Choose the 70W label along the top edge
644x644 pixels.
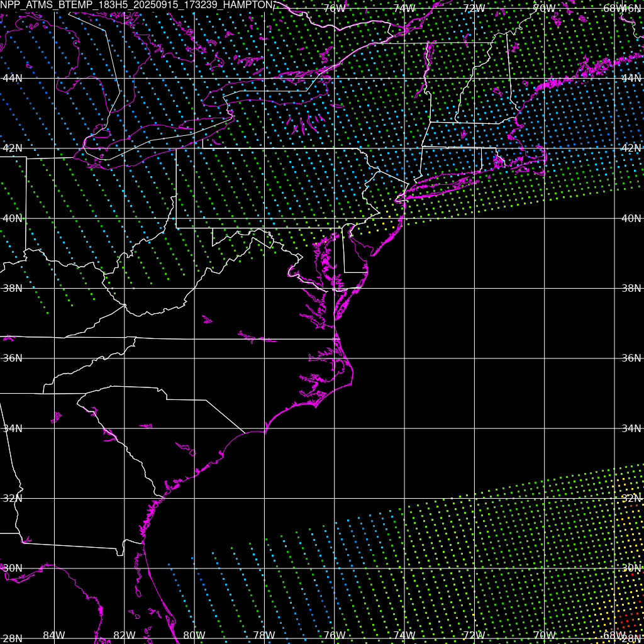pyautogui.click(x=544, y=8)
